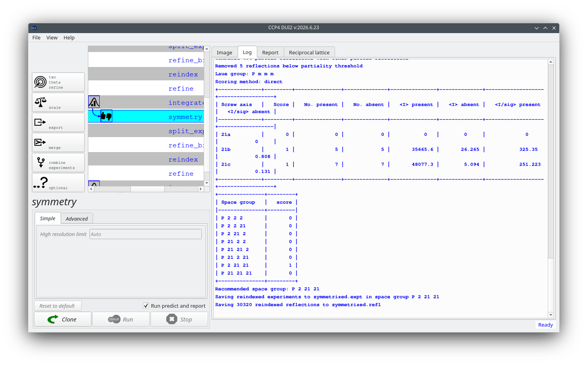Focus the High resolution limit field
588x366 pixels.
pyautogui.click(x=145, y=234)
